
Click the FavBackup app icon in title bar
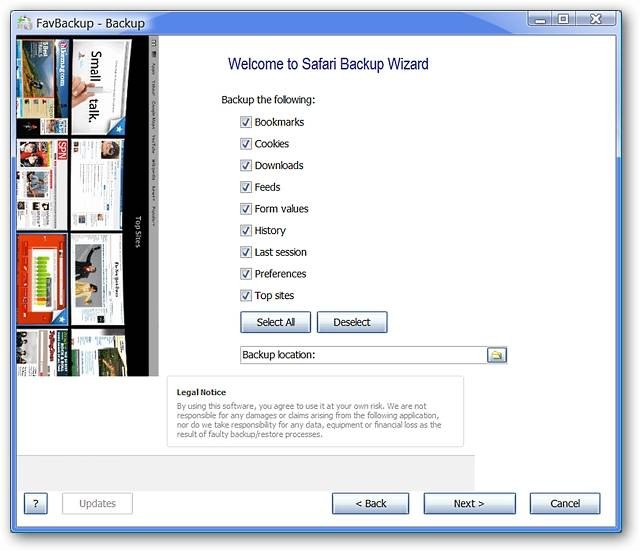(24, 23)
